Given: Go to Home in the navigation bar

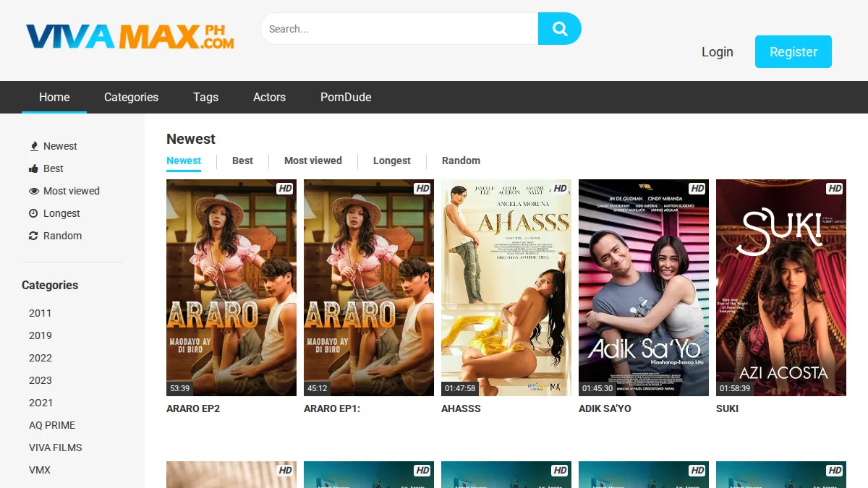Looking at the screenshot, I should pos(54,97).
